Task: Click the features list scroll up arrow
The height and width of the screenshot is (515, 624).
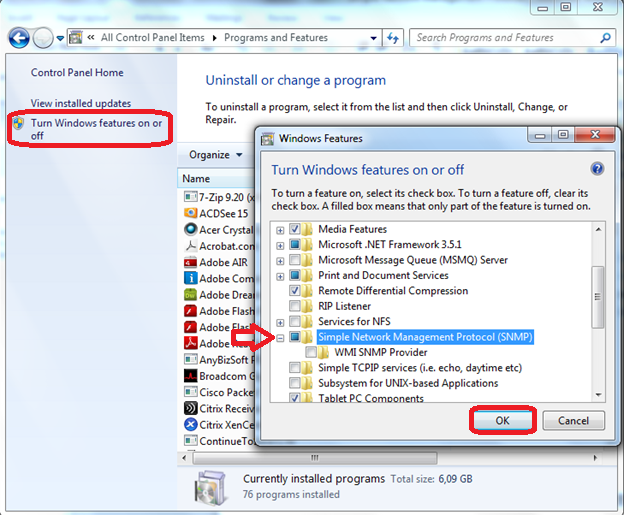Action: (598, 229)
